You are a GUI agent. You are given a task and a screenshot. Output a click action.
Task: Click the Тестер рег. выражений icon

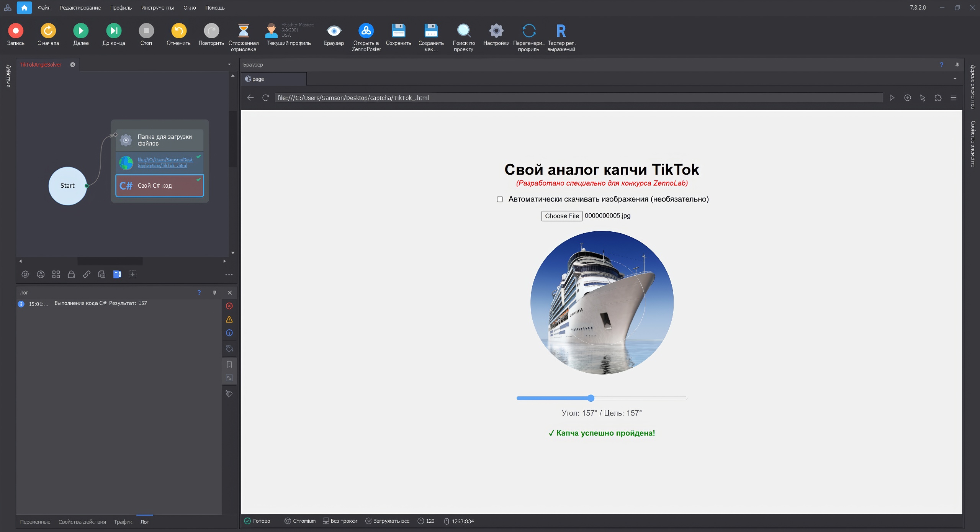pyautogui.click(x=561, y=31)
